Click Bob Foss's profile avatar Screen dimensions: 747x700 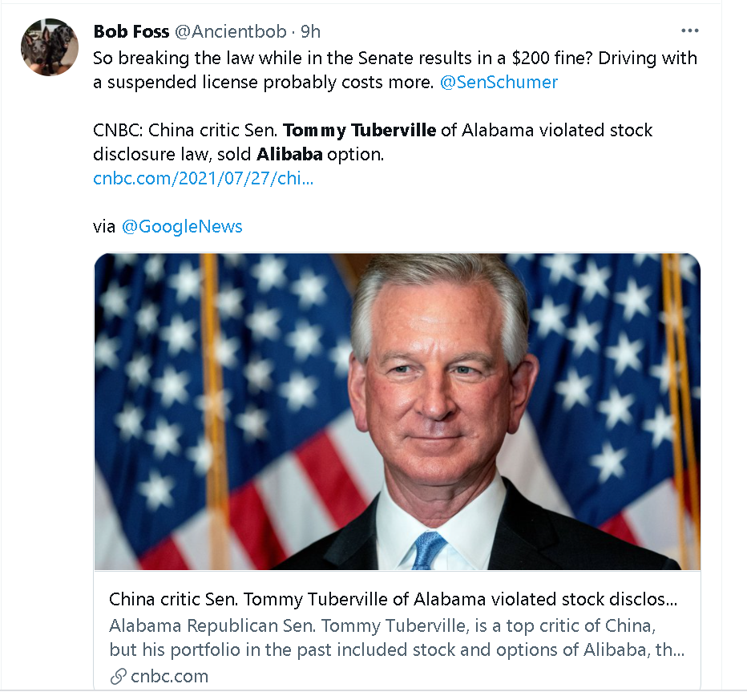click(50, 47)
